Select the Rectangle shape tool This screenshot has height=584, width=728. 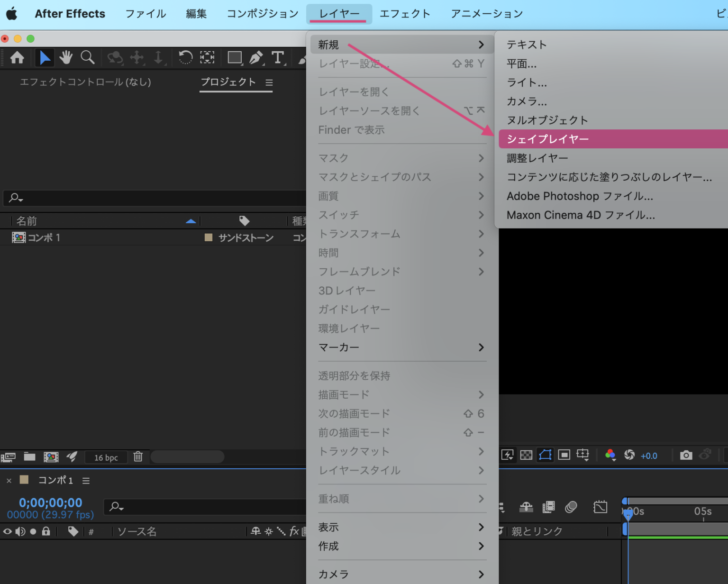(x=234, y=57)
